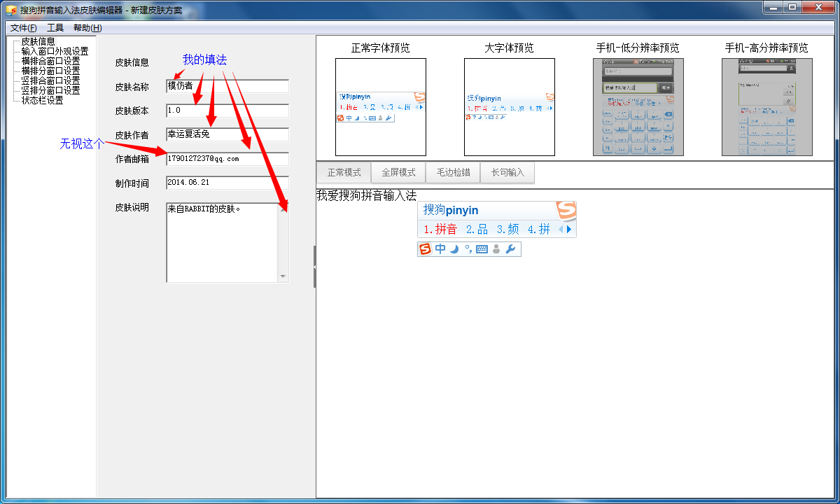
Task: Click the wrench settings icon in the status bar preview
Action: click(x=511, y=249)
